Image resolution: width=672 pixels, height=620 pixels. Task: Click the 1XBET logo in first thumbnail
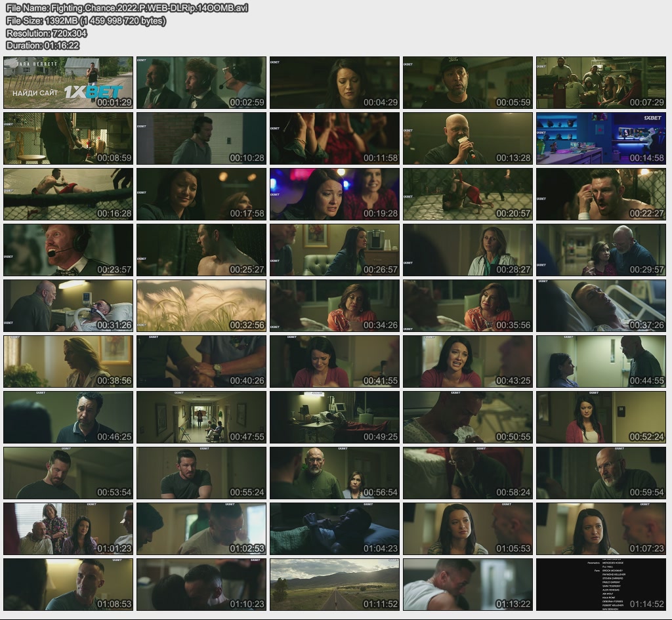coord(92,92)
